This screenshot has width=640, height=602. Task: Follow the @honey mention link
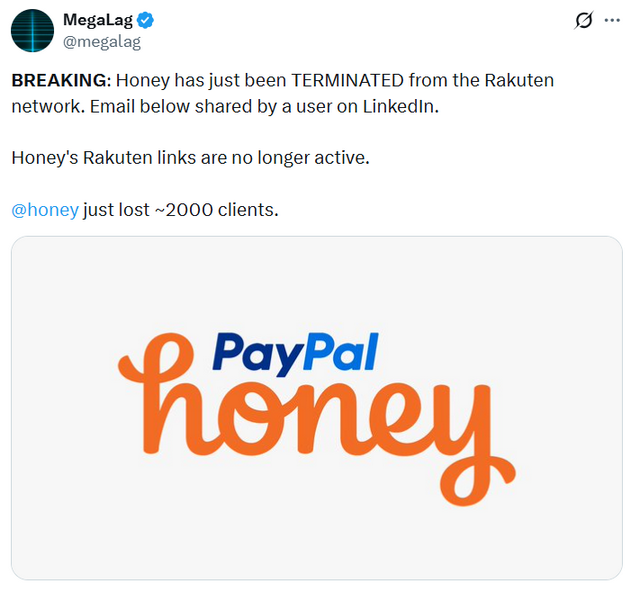[x=44, y=210]
